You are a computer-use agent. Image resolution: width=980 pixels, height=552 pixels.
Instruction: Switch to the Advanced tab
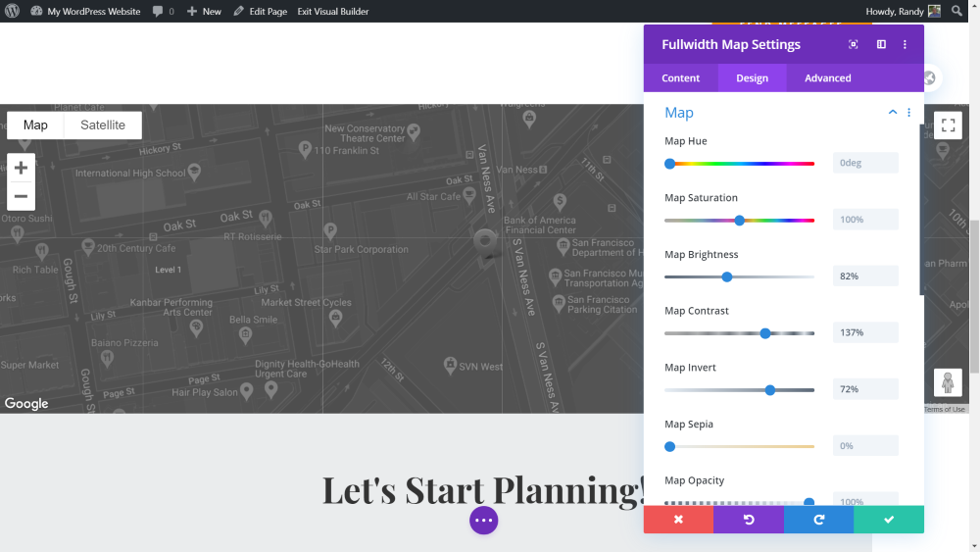[827, 78]
